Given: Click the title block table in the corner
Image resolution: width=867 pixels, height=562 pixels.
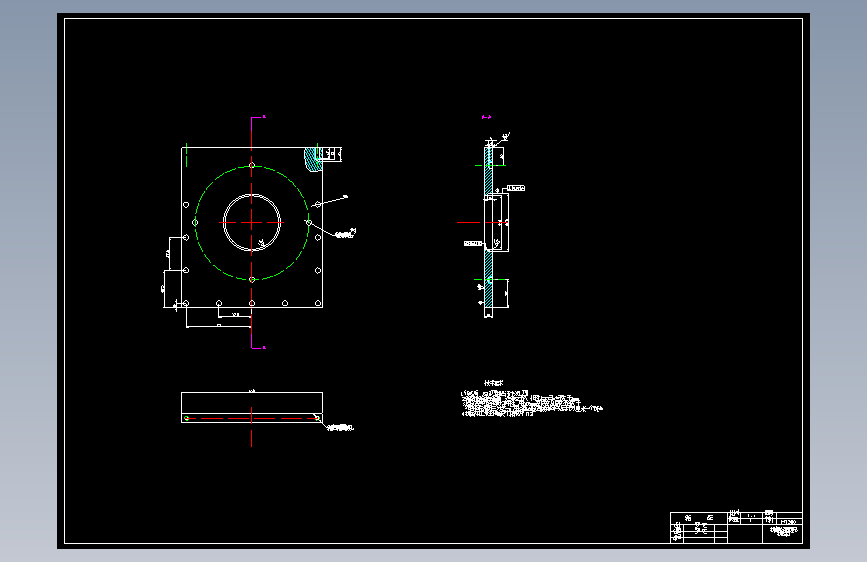Looking at the screenshot, I should (736, 527).
